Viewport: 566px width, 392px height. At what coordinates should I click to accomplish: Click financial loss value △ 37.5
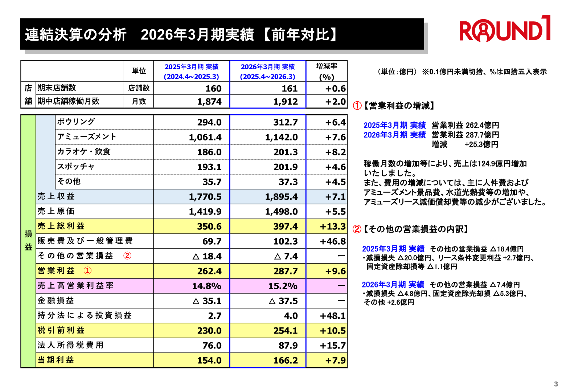[283, 301]
